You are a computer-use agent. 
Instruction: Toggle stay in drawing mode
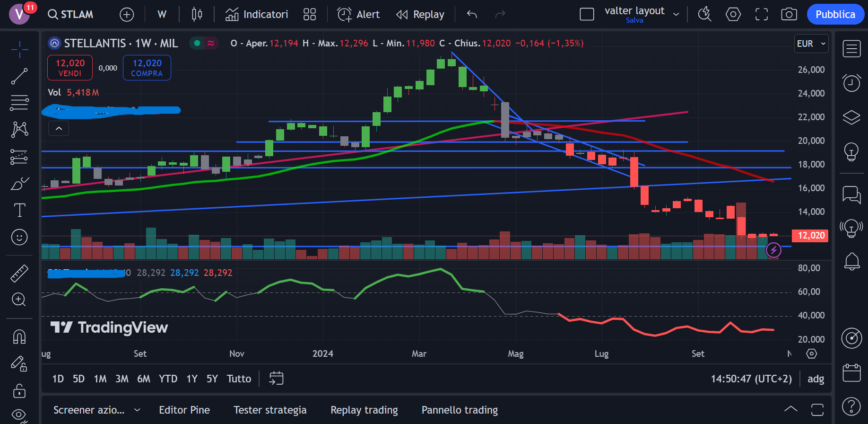tap(19, 364)
